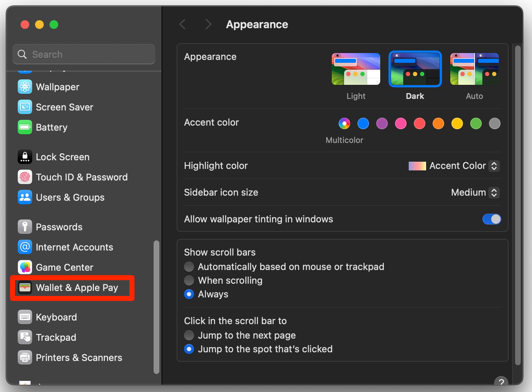Select the Dark appearance theme
The image size is (532, 392).
tap(415, 69)
